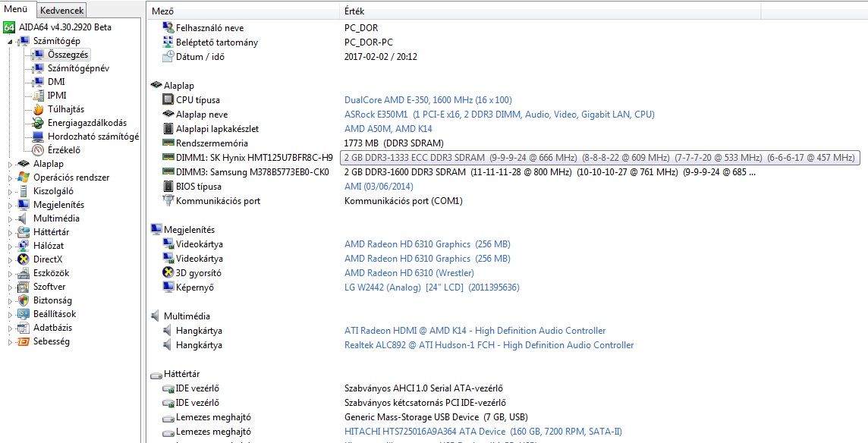
Task: Open the ASRock E350M1 motherboard link
Action: [499, 114]
